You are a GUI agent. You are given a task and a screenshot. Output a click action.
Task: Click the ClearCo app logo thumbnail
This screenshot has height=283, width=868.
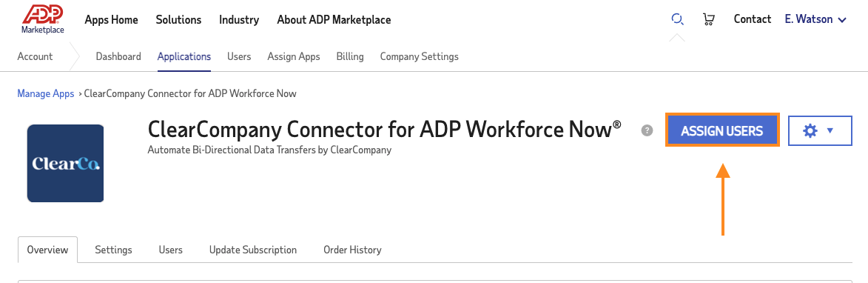65,164
